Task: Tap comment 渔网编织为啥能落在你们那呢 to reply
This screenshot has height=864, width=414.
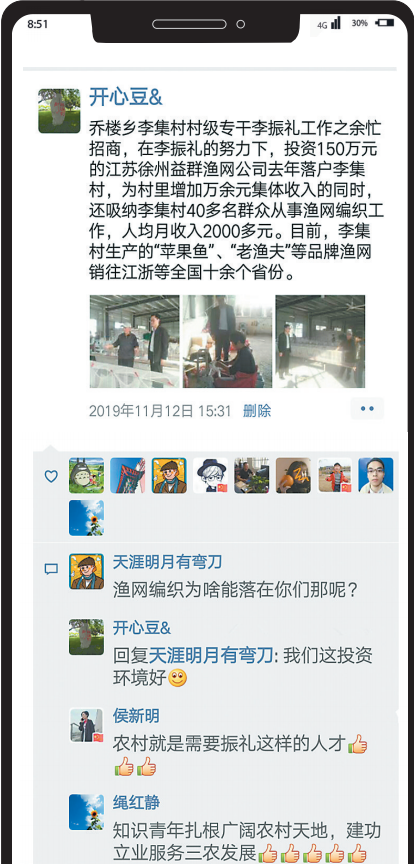Action: (x=236, y=590)
